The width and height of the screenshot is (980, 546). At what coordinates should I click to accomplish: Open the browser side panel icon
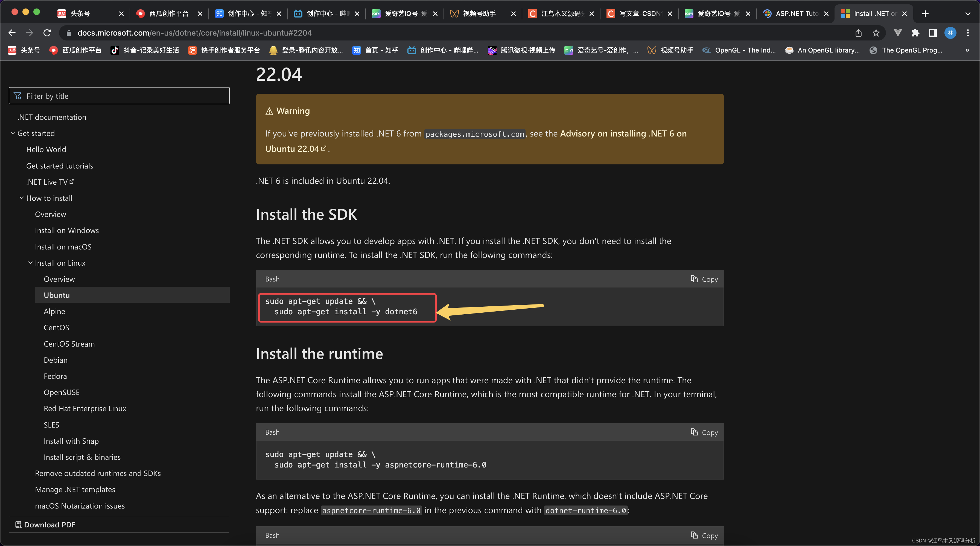pos(932,33)
